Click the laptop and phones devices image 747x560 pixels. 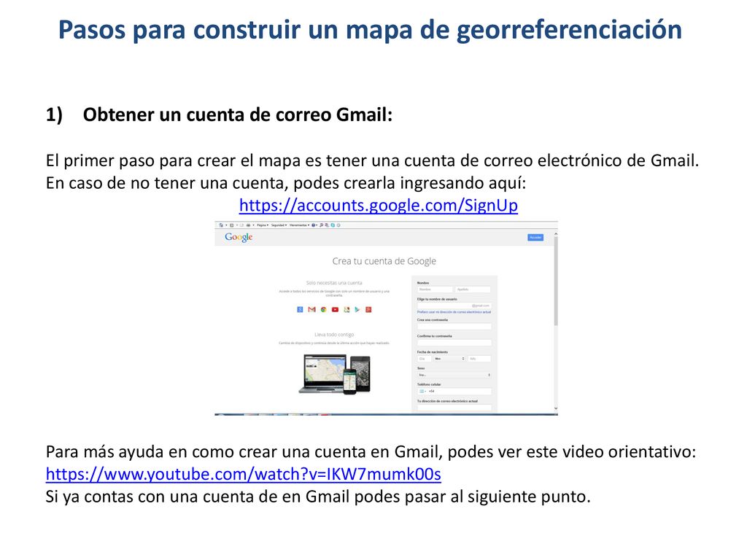point(334,374)
